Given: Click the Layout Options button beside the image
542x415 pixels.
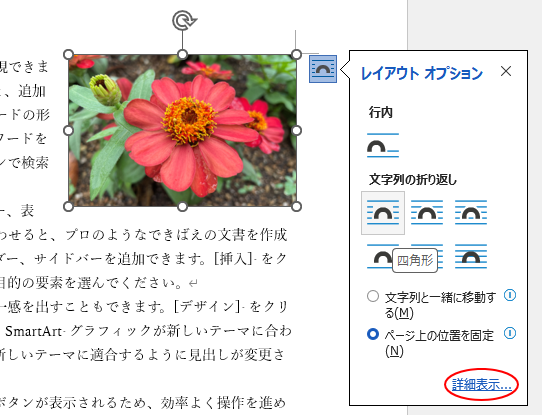Looking at the screenshot, I should (323, 69).
